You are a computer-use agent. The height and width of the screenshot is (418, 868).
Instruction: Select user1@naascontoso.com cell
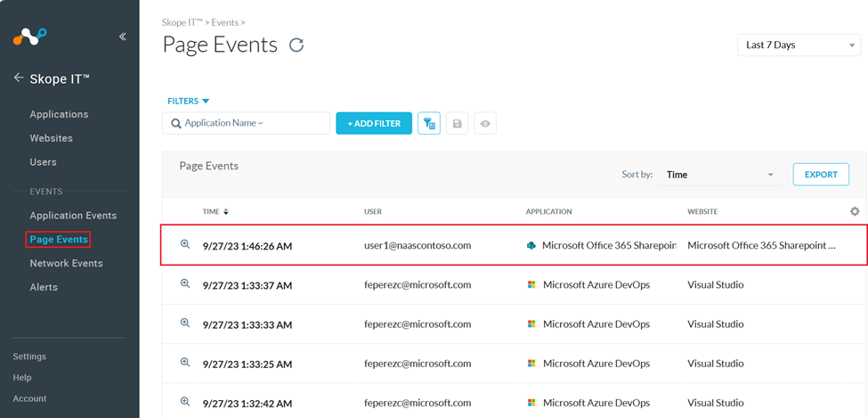click(418, 245)
